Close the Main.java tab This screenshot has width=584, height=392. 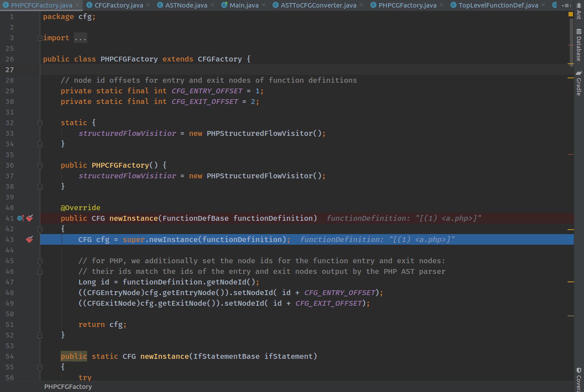[x=264, y=5]
